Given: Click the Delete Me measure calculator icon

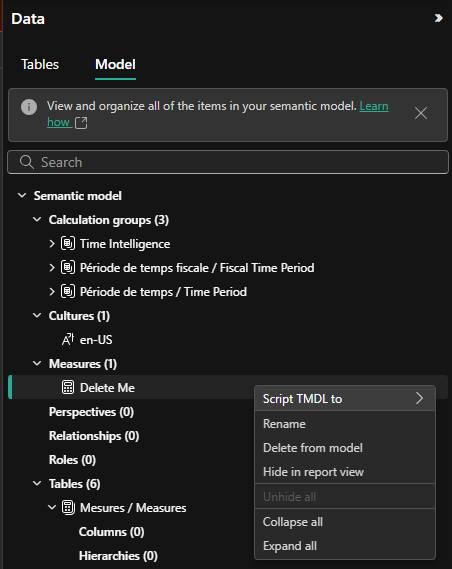Looking at the screenshot, I should point(68,388).
